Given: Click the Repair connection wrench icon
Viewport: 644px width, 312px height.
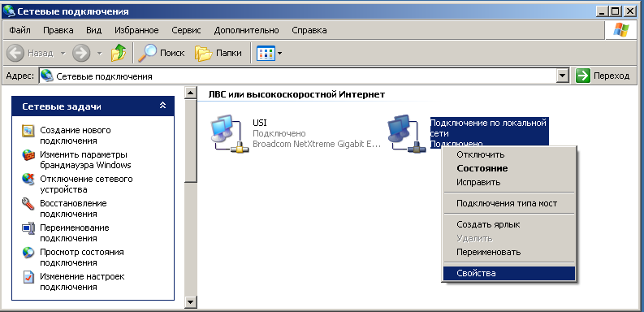Looking at the screenshot, I should 28,204.
